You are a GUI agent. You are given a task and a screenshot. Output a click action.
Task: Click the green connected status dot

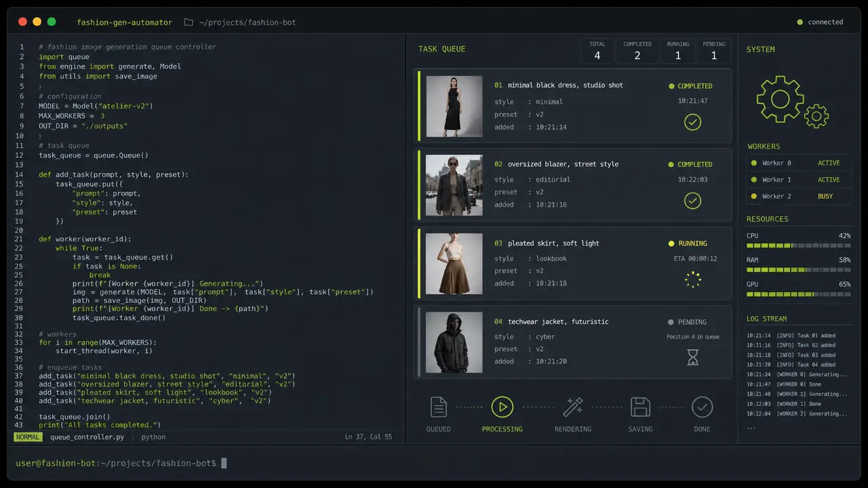click(800, 22)
